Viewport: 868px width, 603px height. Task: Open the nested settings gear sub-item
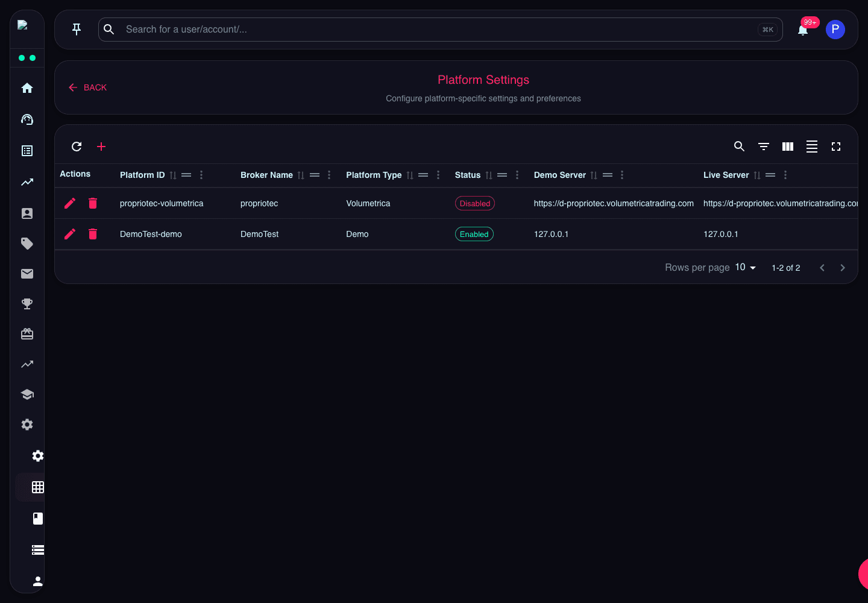click(x=38, y=456)
